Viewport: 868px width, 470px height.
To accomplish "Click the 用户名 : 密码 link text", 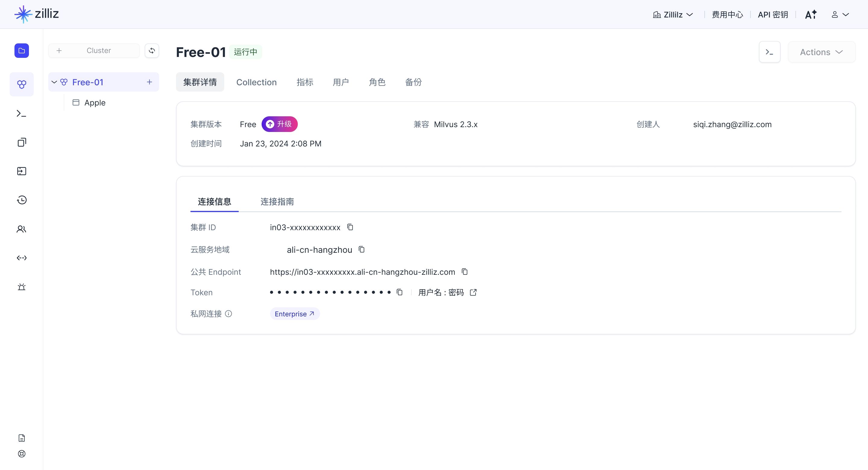I will tap(441, 292).
